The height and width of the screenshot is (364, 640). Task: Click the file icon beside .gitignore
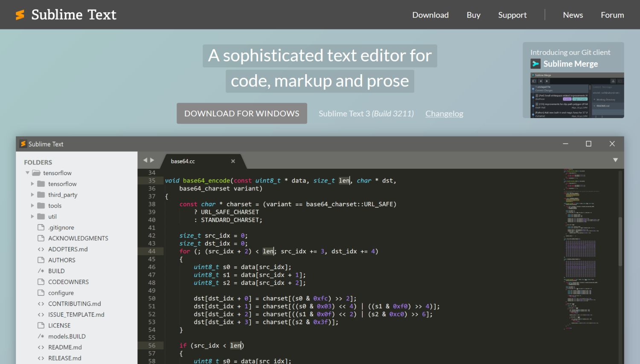pyautogui.click(x=40, y=227)
